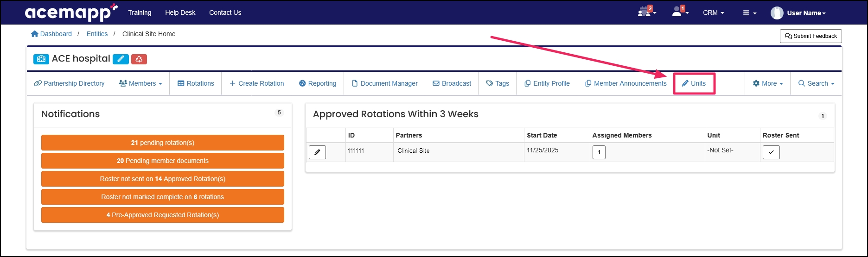Image resolution: width=868 pixels, height=257 pixels.
Task: Open the CRM dropdown
Action: tap(713, 13)
